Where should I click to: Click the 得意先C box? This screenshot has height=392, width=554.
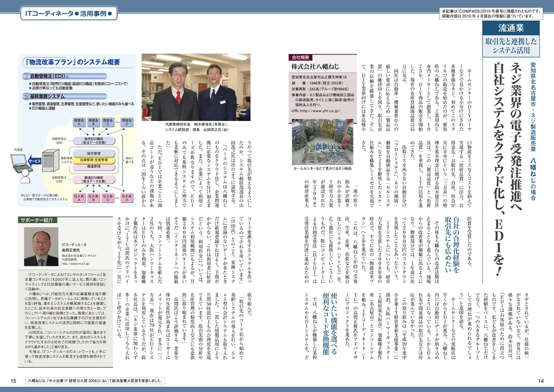pyautogui.click(x=108, y=122)
